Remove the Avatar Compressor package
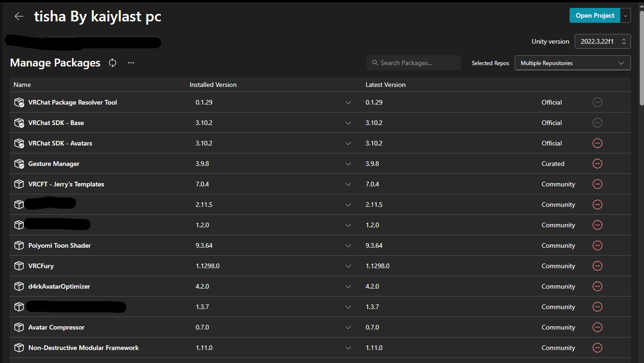 598,327
